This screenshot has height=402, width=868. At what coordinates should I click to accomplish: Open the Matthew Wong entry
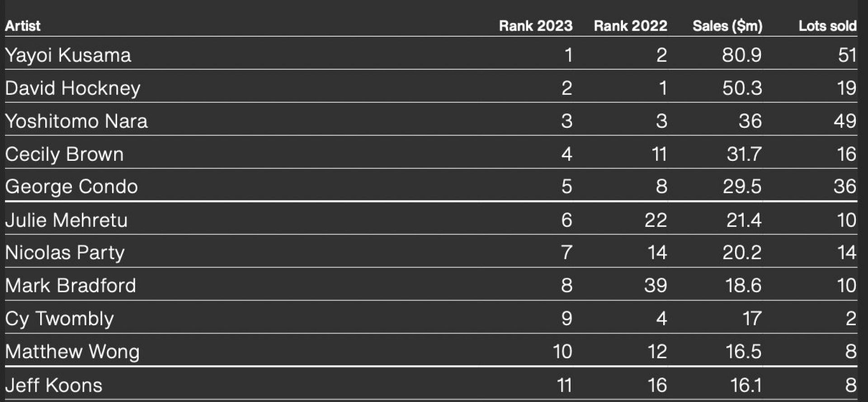coord(72,351)
